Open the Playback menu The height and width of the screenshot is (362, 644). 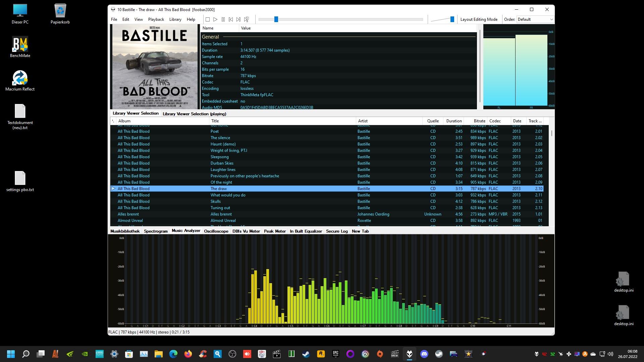click(x=156, y=19)
